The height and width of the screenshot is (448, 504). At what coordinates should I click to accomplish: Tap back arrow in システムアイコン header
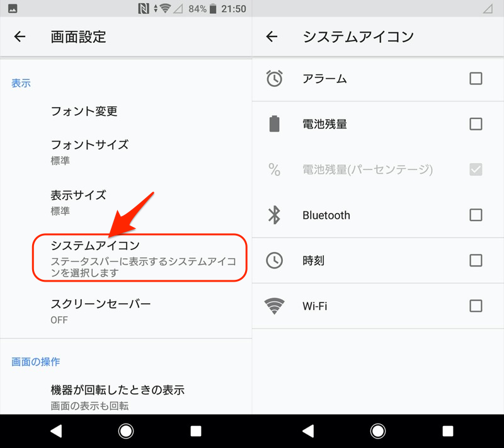tap(272, 37)
